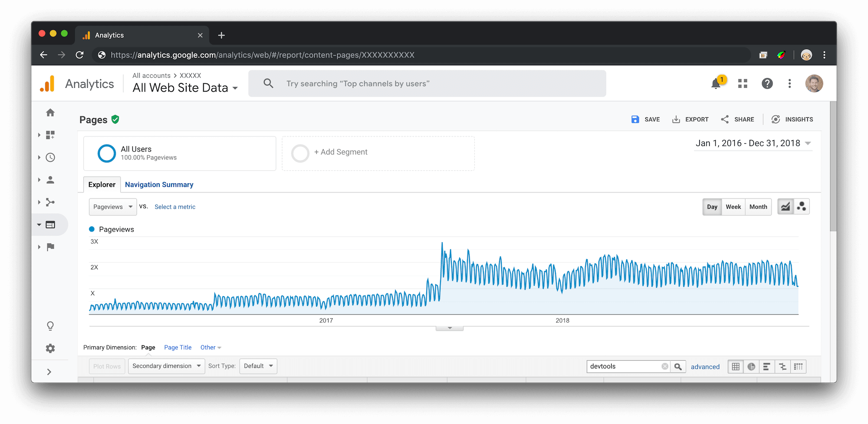The width and height of the screenshot is (868, 424).
Task: Switch chart to motion chart view
Action: coord(801,206)
